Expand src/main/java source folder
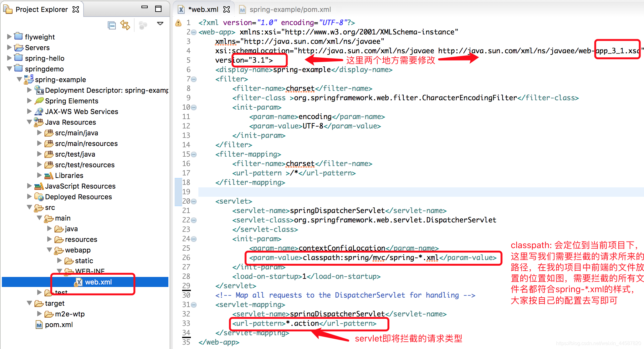Screen dimensions: 644x349 pos(39,133)
